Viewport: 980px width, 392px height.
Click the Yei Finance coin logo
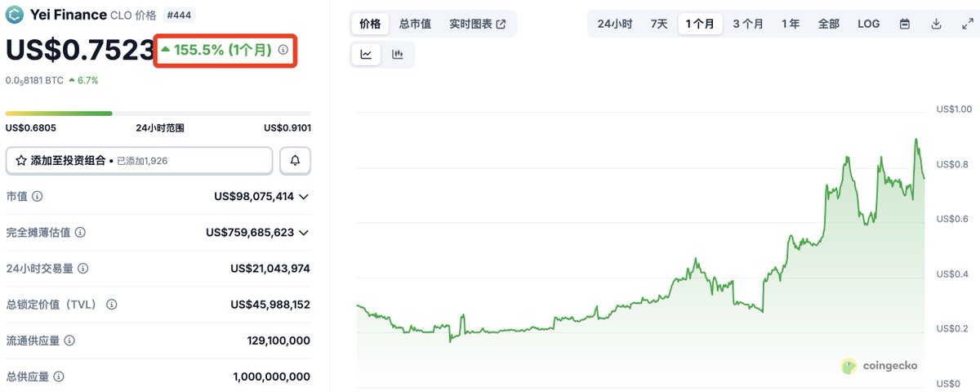(14, 15)
